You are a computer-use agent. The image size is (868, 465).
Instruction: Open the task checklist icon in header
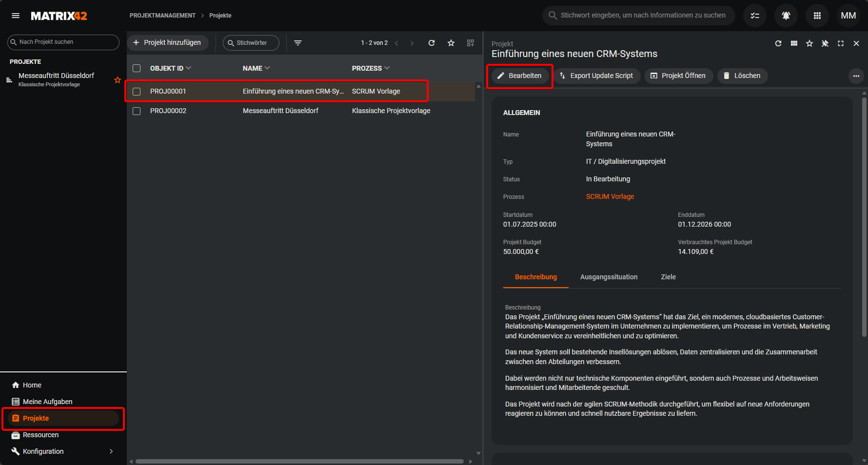tap(754, 16)
